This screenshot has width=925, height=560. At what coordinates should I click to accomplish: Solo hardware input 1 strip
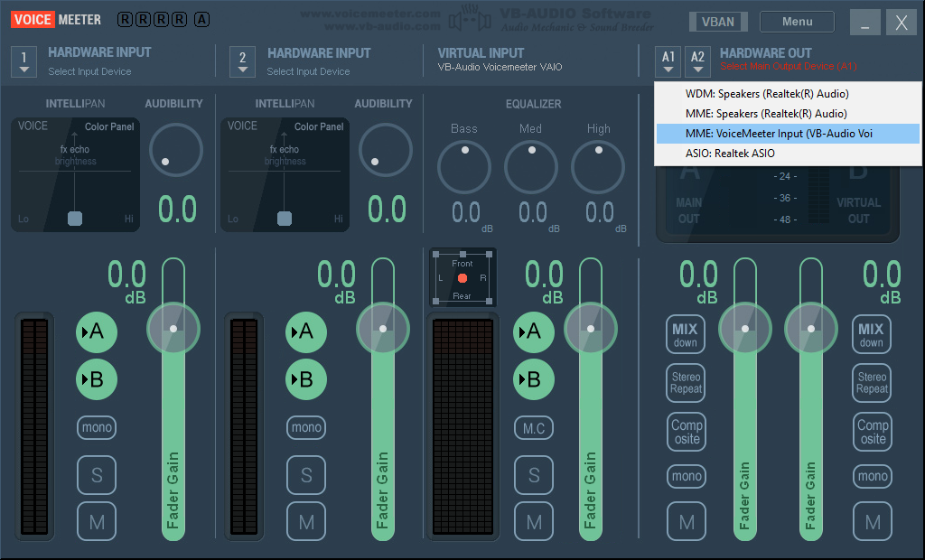click(97, 475)
